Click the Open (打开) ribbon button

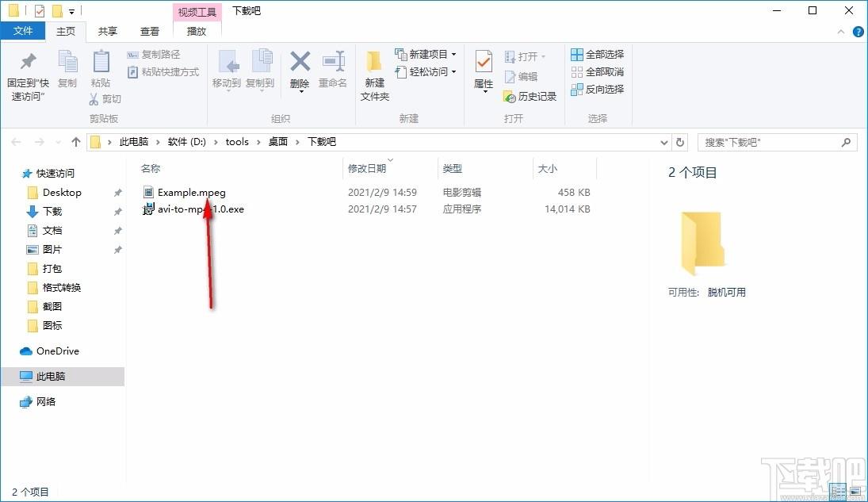tap(525, 56)
